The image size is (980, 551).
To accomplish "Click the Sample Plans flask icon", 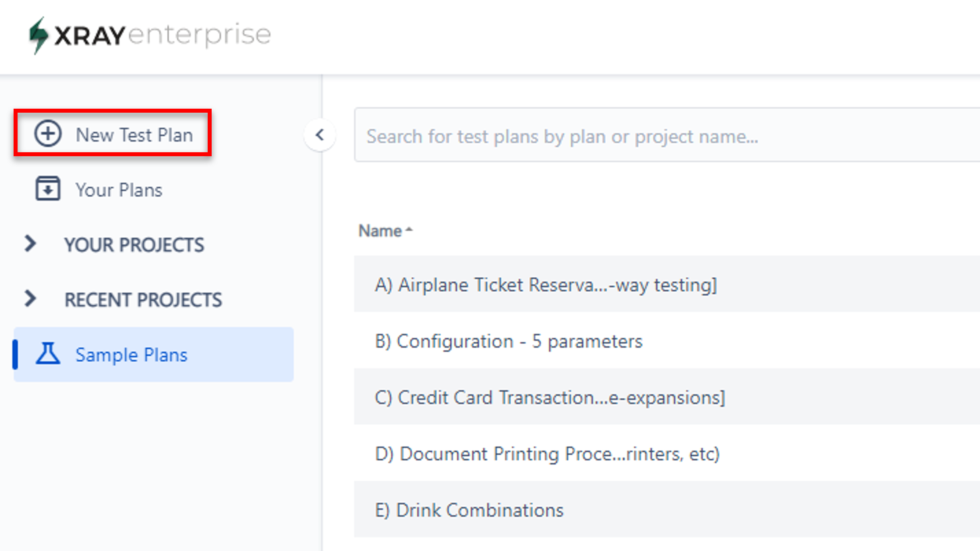I will click(x=48, y=353).
